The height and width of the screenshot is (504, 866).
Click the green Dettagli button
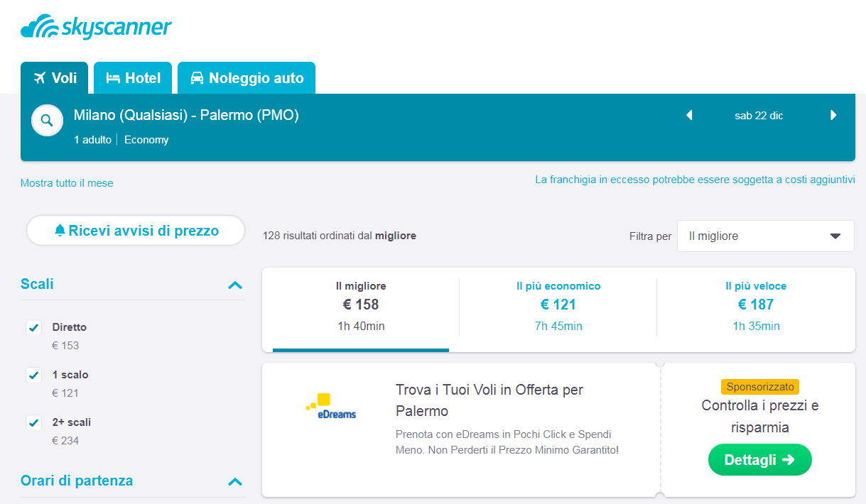tap(760, 460)
